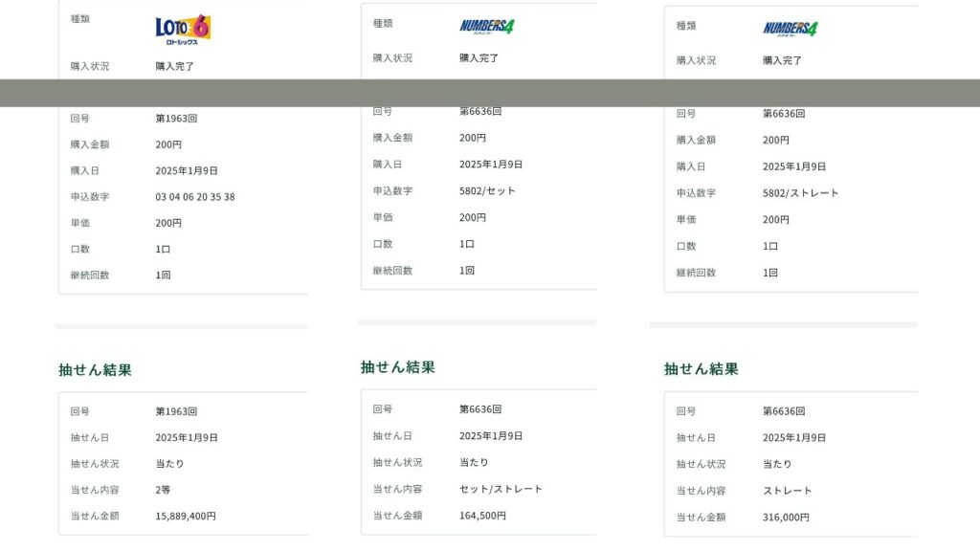The width and height of the screenshot is (980, 551).
Task: Click the NUMBERS4 logo in the right panel
Action: click(x=790, y=29)
